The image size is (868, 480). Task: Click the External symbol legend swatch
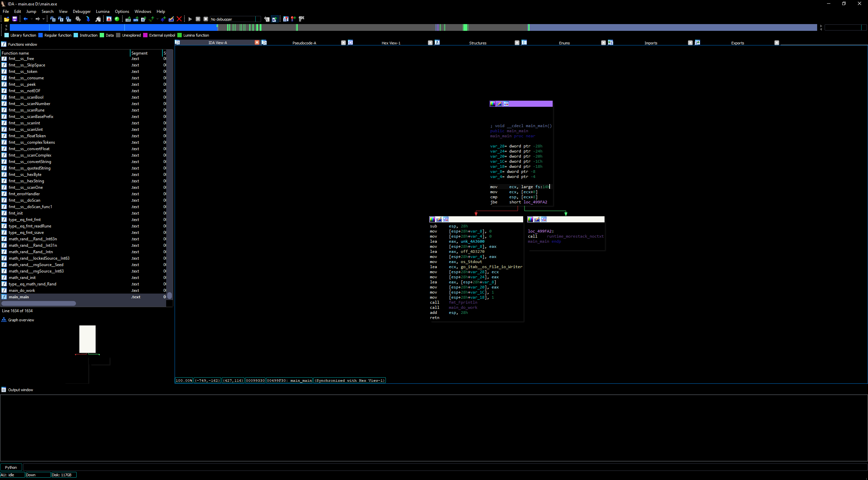[145, 35]
